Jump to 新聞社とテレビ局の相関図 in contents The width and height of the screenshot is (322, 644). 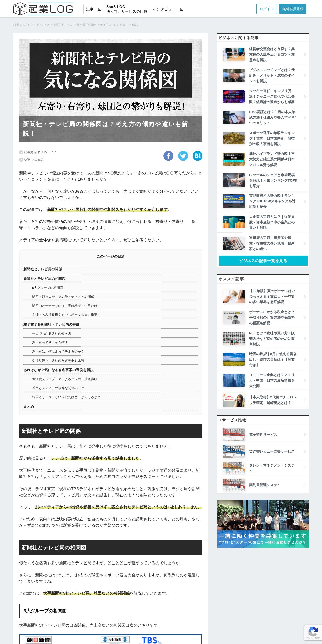(44, 279)
